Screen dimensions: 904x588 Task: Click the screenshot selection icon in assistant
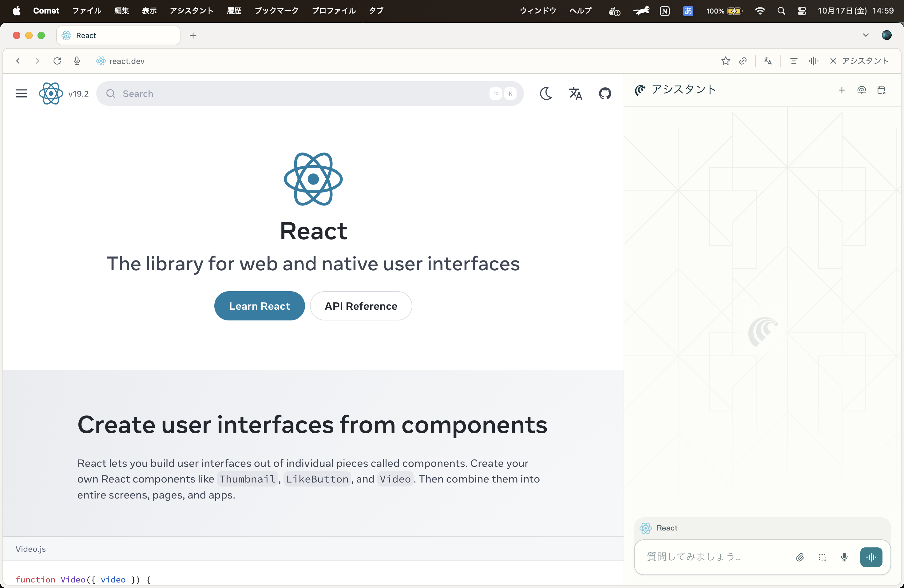pyautogui.click(x=822, y=557)
